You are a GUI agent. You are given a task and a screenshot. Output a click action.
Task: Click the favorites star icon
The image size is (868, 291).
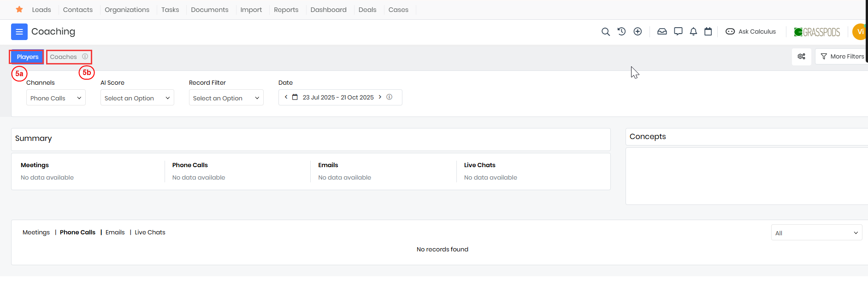click(19, 10)
